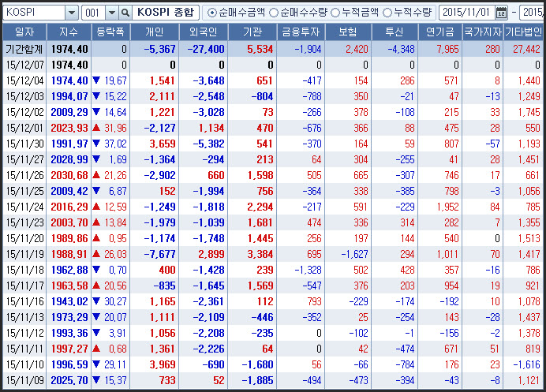Click the 2015/11/01 start date field
The image size is (546, 392).
(466, 13)
